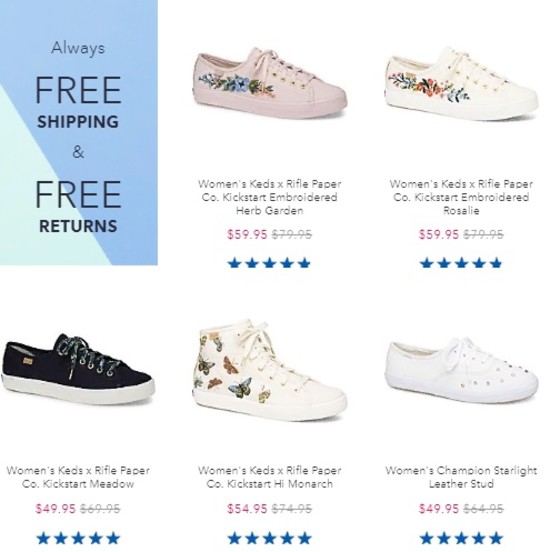Click Kickstart Embroidered Herb Garden product title

coord(270,197)
